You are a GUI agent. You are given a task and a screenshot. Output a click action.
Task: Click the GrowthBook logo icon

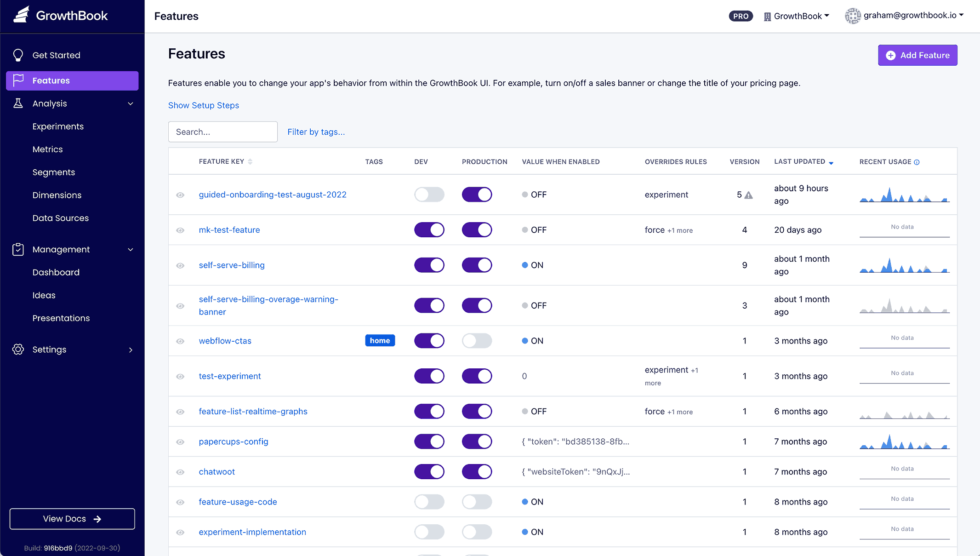click(x=21, y=15)
